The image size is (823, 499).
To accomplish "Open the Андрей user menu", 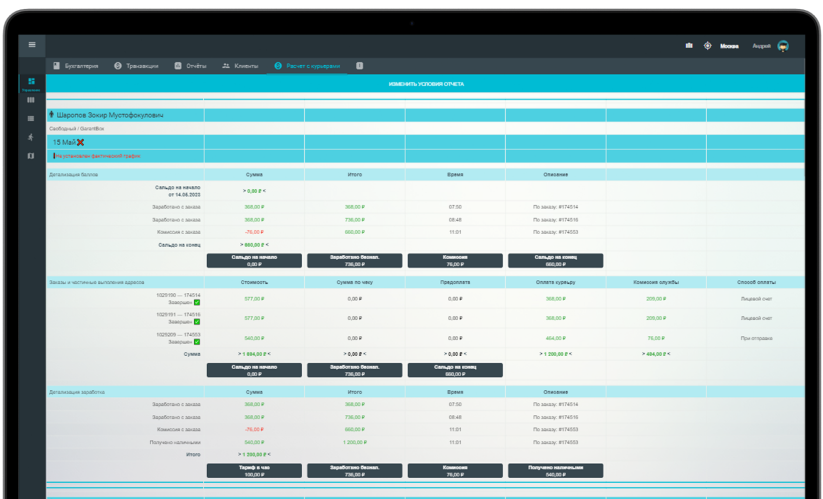I will tap(761, 46).
